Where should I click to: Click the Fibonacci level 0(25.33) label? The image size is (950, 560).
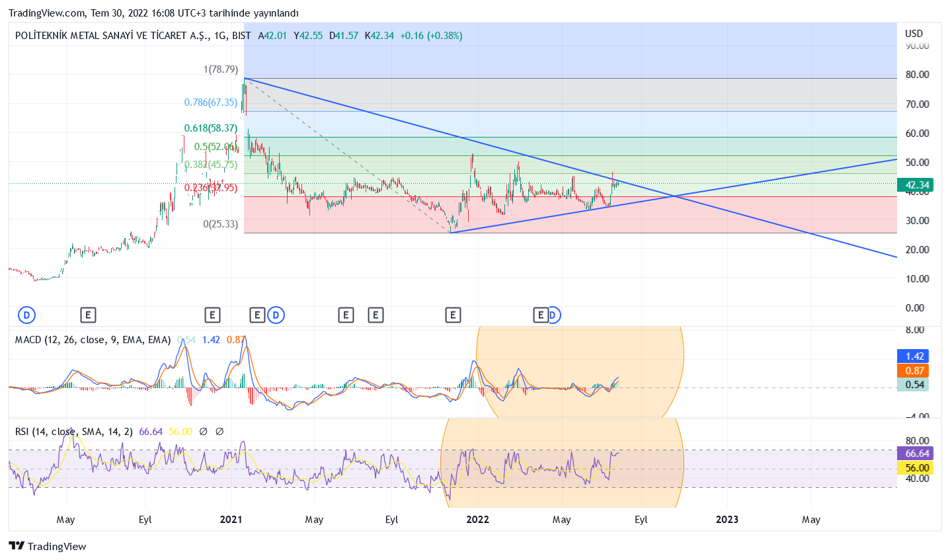pyautogui.click(x=221, y=224)
